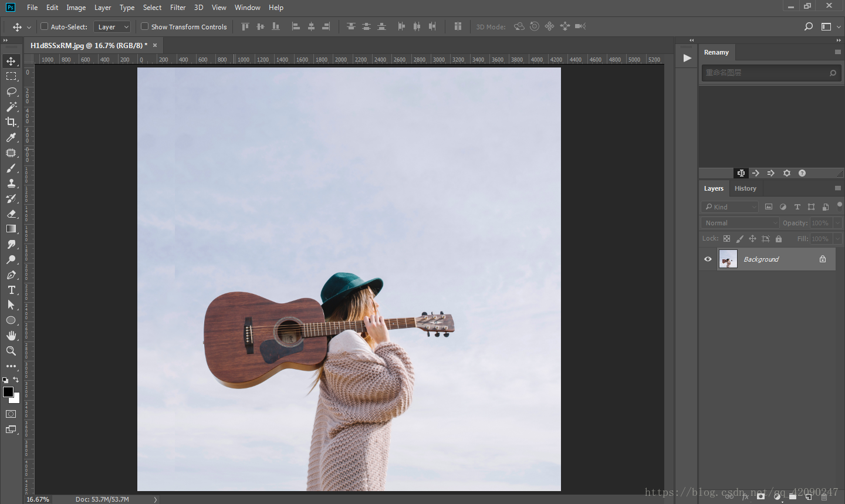Enable Show Transform Controls checkbox
This screenshot has width=845, height=504.
[144, 26]
